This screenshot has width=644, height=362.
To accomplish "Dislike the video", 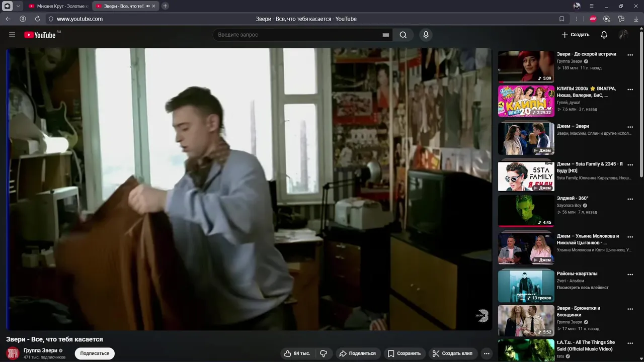I will [324, 353].
